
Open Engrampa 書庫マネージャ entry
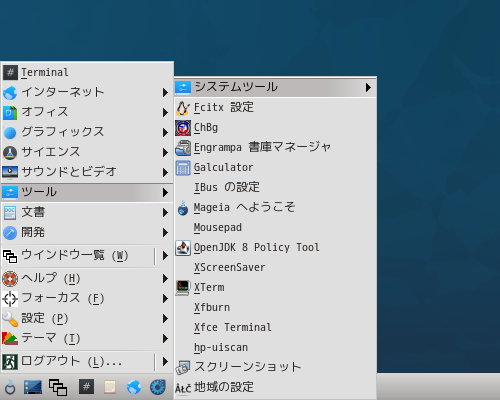(275, 147)
